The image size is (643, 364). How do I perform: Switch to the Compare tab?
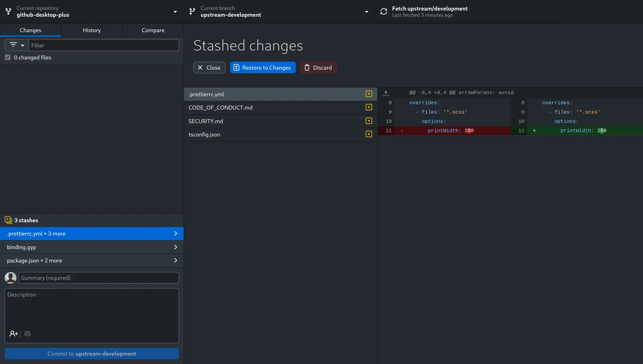point(153,30)
